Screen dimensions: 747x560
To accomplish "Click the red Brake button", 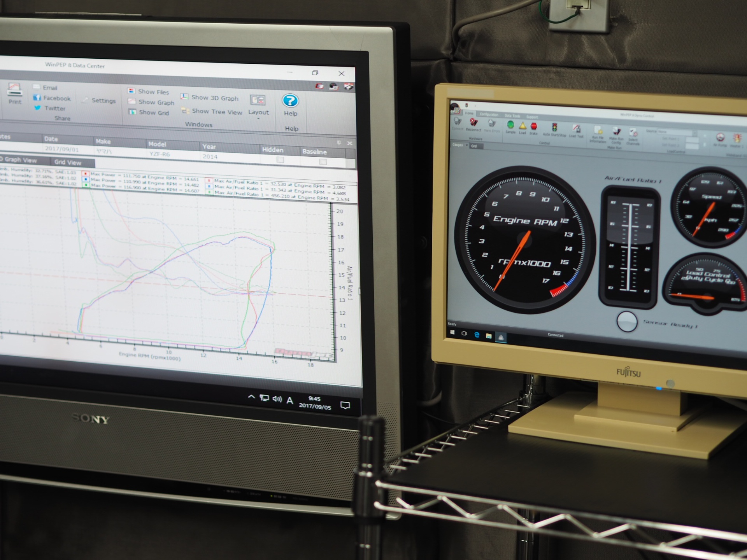I will point(534,129).
